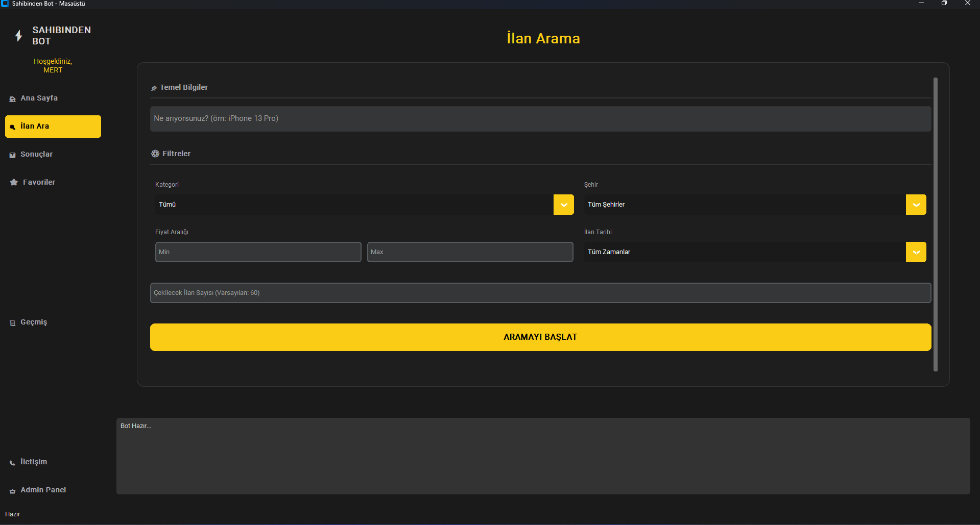The width and height of the screenshot is (980, 525).
Task: Click the Temel Bilgiler section heading
Action: (x=184, y=87)
